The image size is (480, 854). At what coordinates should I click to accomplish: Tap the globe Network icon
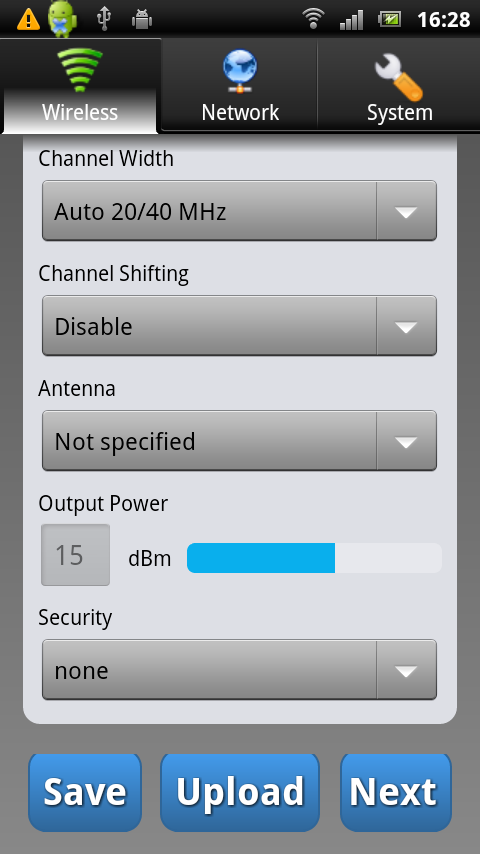(240, 70)
